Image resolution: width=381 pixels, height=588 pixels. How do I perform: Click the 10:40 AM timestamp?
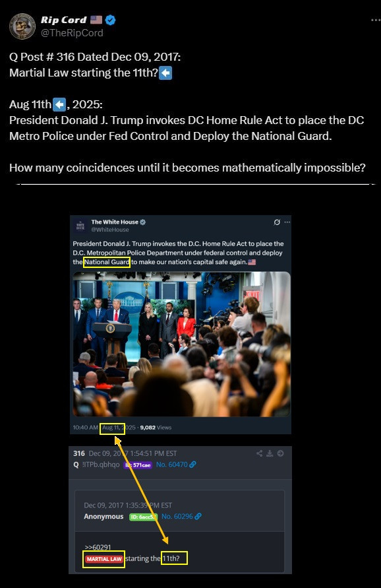click(86, 427)
